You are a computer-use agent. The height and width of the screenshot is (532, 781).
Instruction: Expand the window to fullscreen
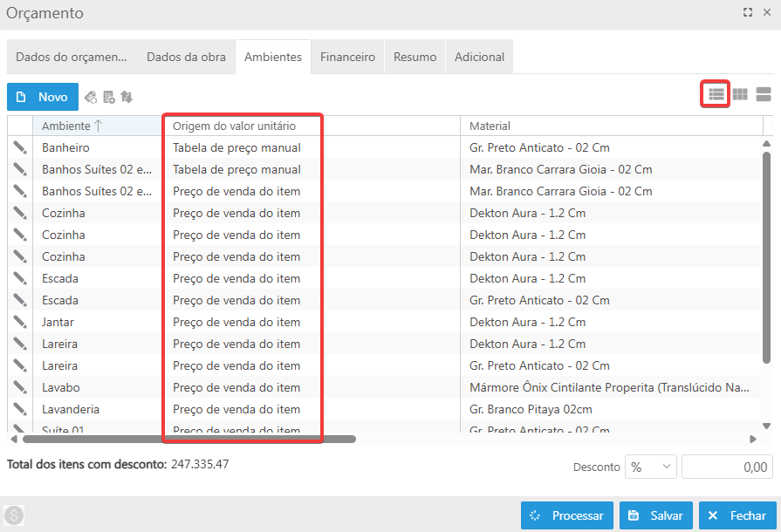tap(747, 13)
